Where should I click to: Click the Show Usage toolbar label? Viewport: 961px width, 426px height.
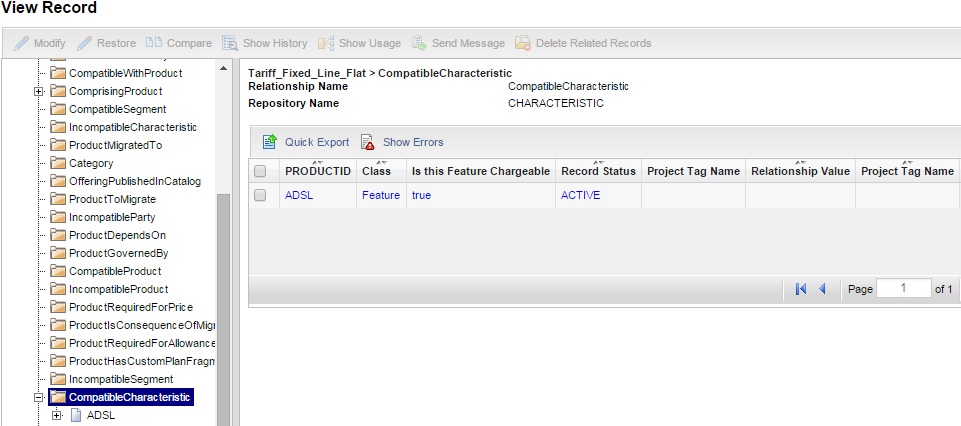pyautogui.click(x=370, y=43)
